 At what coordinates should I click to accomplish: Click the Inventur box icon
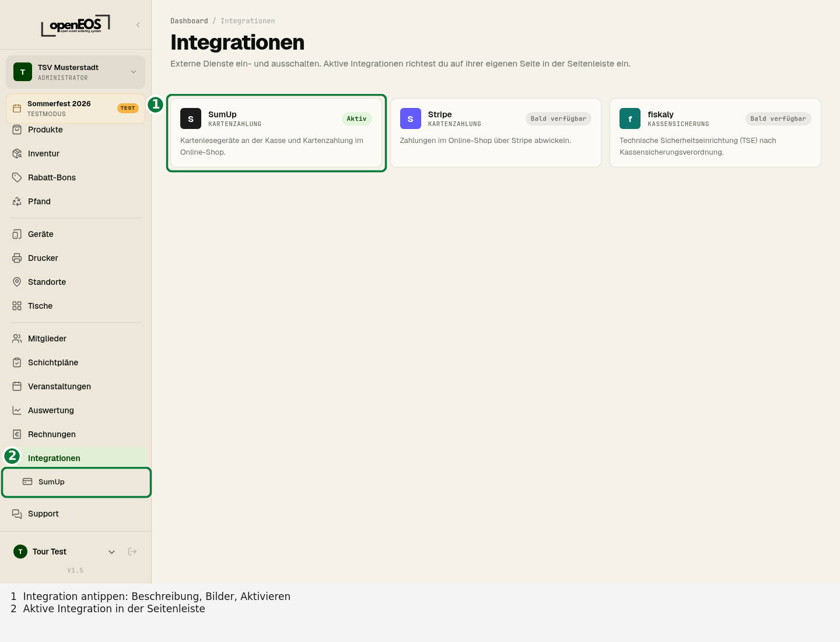click(17, 153)
